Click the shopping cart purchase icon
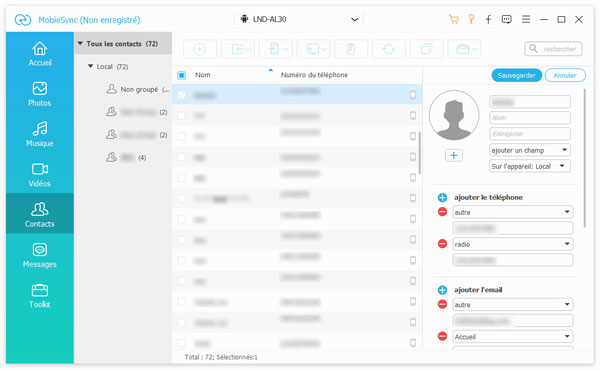Image resolution: width=600 pixels, height=370 pixels. [454, 19]
